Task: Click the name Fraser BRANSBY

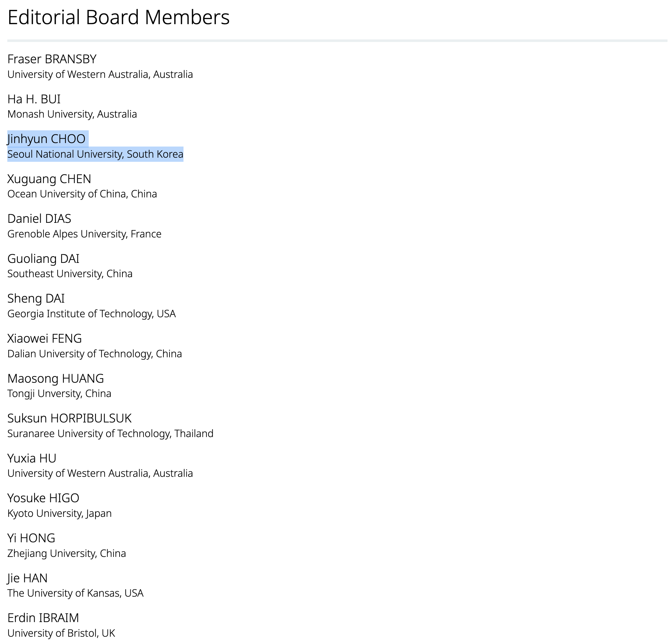Action: 52,59
